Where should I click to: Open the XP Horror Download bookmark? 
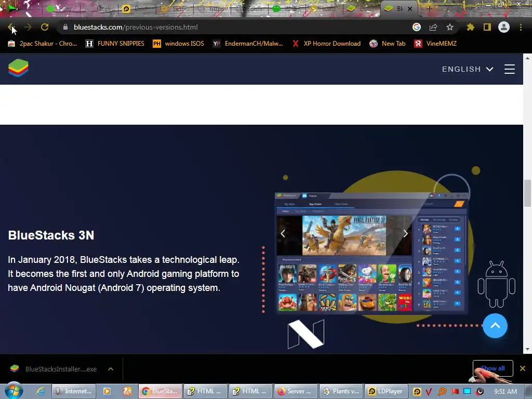pyautogui.click(x=326, y=44)
